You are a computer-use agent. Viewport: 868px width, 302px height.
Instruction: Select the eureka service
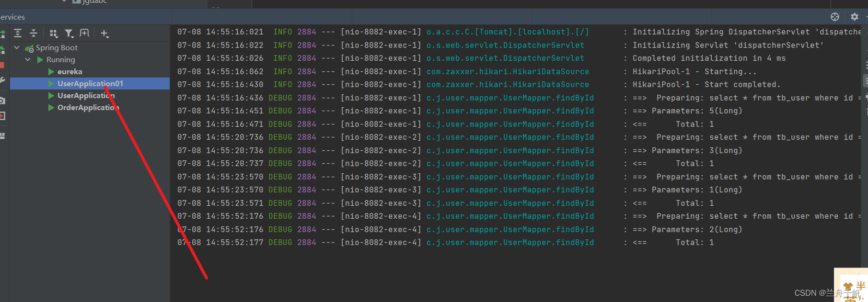click(x=70, y=71)
